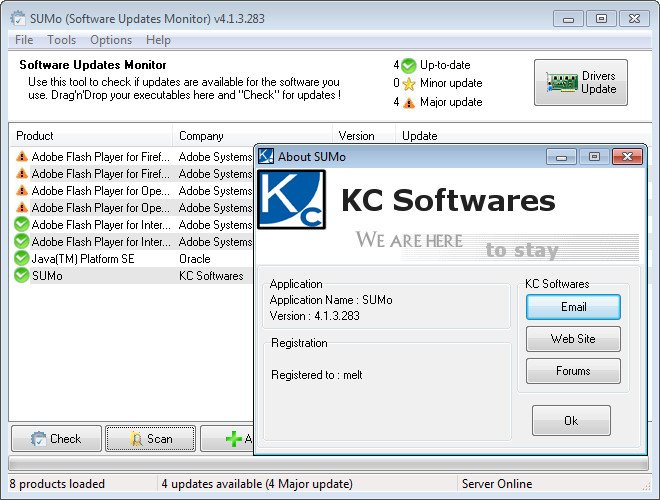Click the green Up-to-date checkmark icon in summary
This screenshot has height=500, width=660.
(408, 65)
